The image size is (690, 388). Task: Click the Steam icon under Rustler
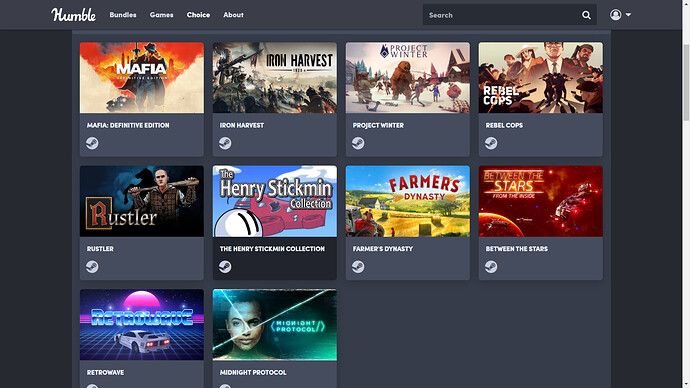[x=92, y=267]
